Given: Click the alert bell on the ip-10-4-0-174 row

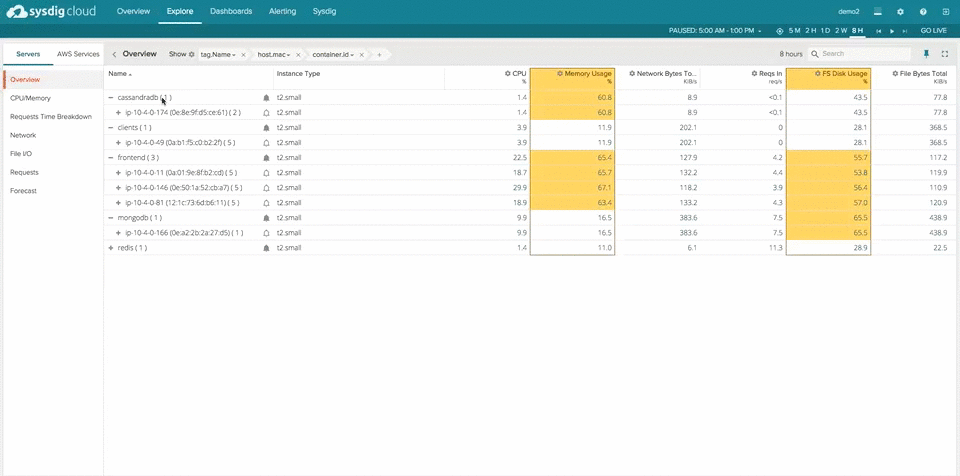Looking at the screenshot, I should click(266, 113).
